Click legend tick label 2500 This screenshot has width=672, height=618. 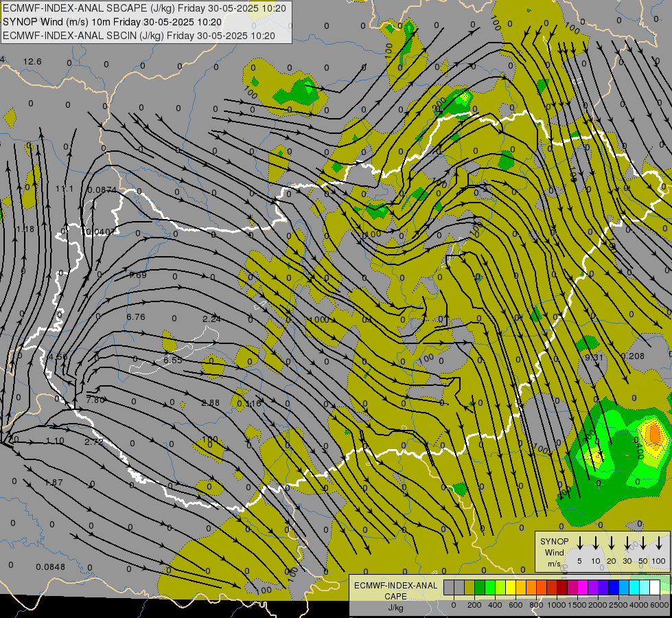(618, 605)
